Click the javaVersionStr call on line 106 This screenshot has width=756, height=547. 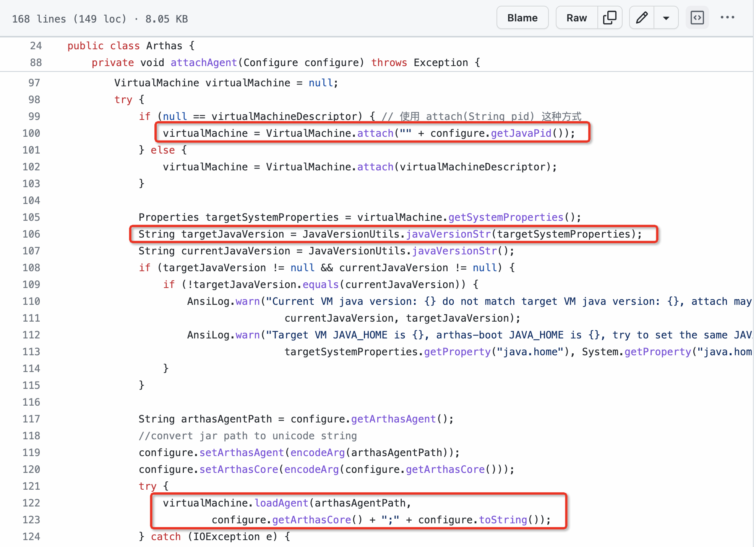pyautogui.click(x=448, y=234)
